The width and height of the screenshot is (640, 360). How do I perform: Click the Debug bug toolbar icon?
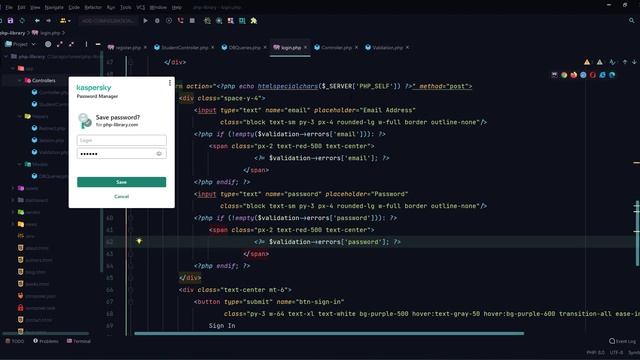157,20
